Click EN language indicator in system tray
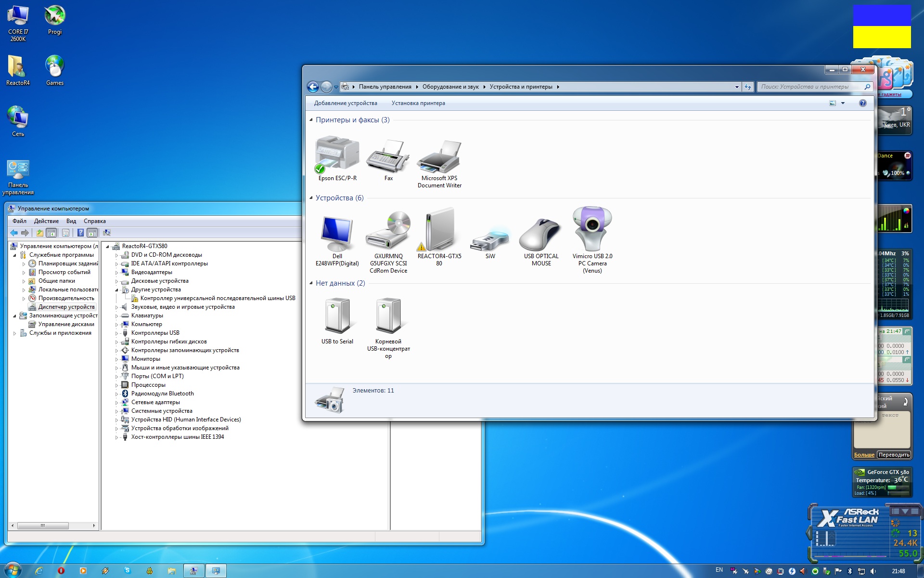This screenshot has height=578, width=924. [719, 570]
